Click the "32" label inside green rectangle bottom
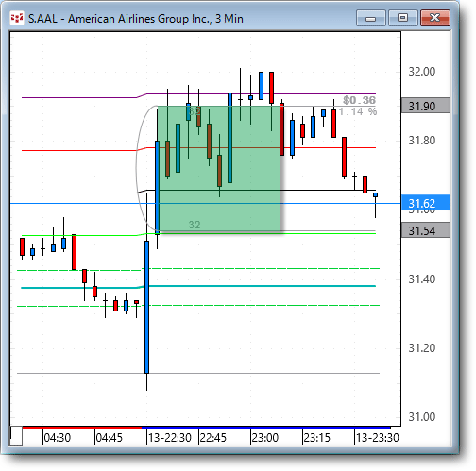This screenshot has width=476, height=471. click(x=195, y=225)
